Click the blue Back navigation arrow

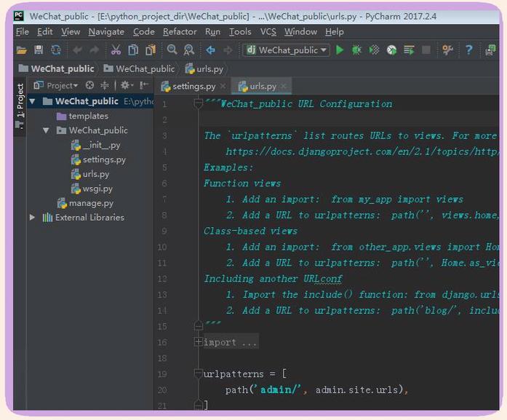point(210,50)
